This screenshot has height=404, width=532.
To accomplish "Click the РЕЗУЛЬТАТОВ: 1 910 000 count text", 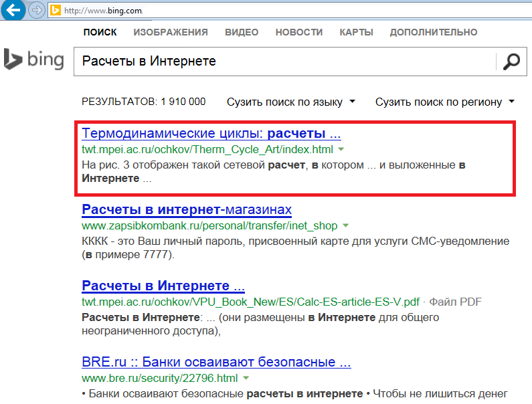I will [x=143, y=102].
